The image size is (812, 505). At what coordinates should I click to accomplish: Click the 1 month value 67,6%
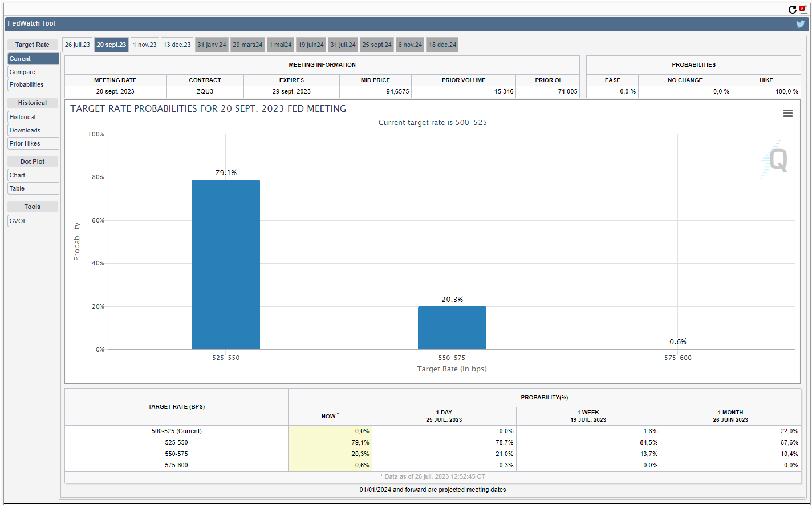789,442
